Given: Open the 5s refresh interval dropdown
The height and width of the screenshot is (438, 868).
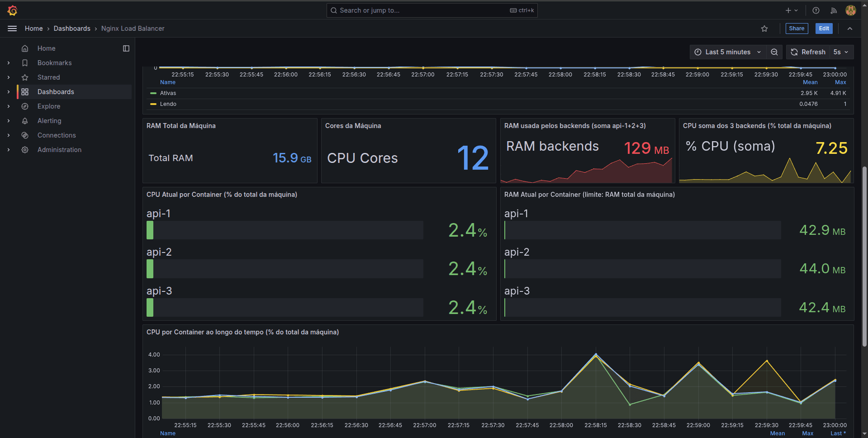Looking at the screenshot, I should (x=841, y=52).
